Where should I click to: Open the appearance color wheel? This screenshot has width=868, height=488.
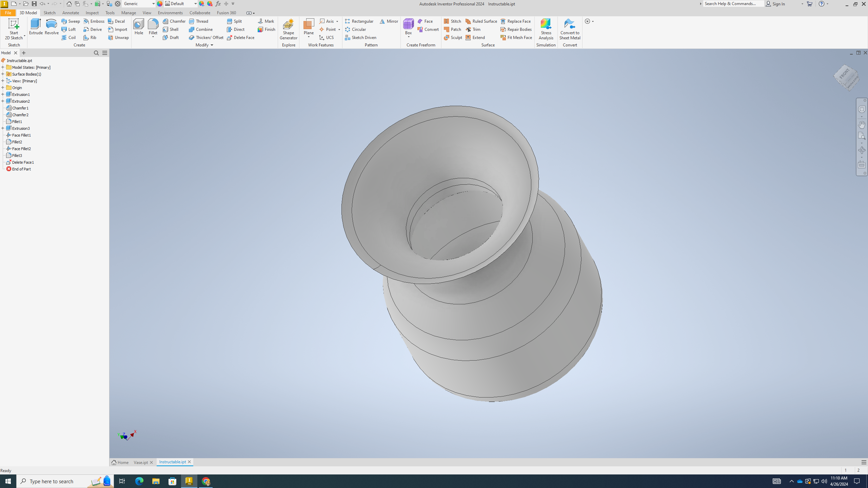click(x=159, y=4)
